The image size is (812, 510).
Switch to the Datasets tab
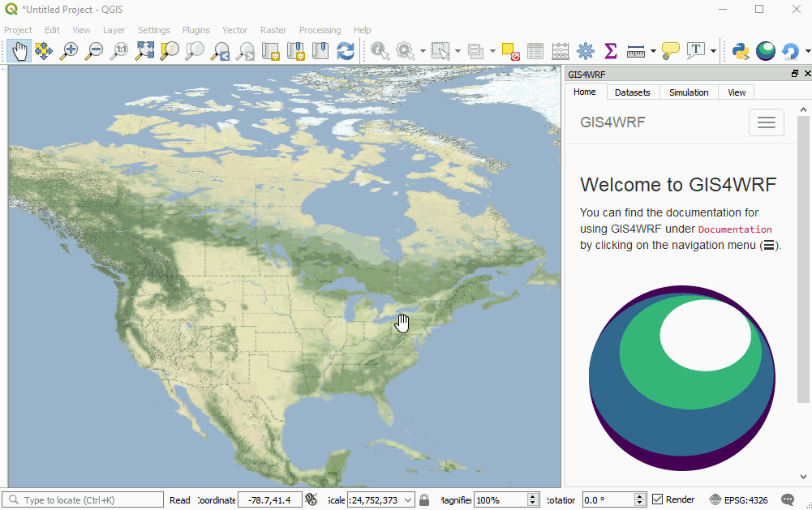632,92
